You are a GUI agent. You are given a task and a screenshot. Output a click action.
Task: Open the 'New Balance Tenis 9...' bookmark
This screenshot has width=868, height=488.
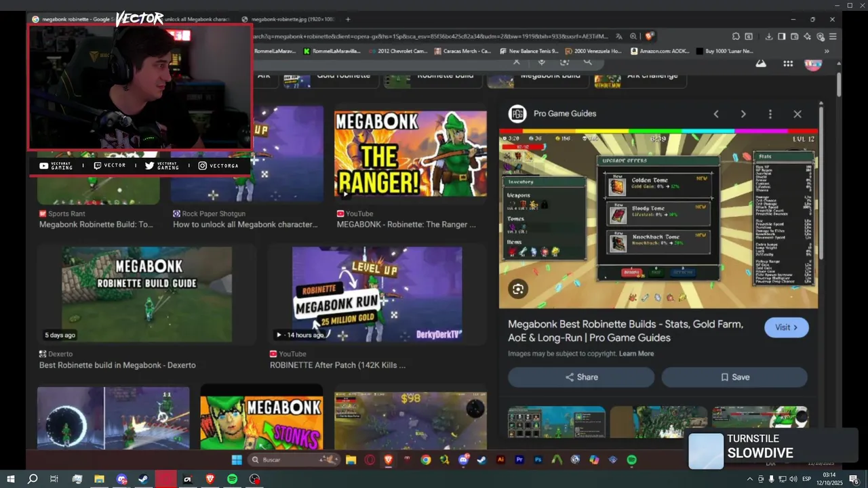528,51
